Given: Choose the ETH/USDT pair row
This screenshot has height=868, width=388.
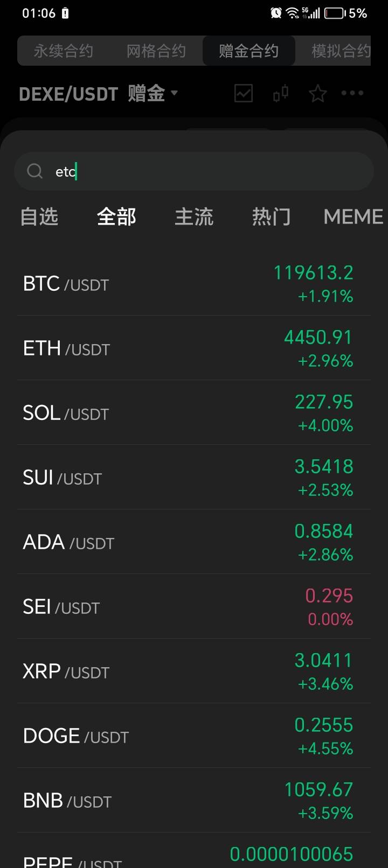Looking at the screenshot, I should point(194,348).
